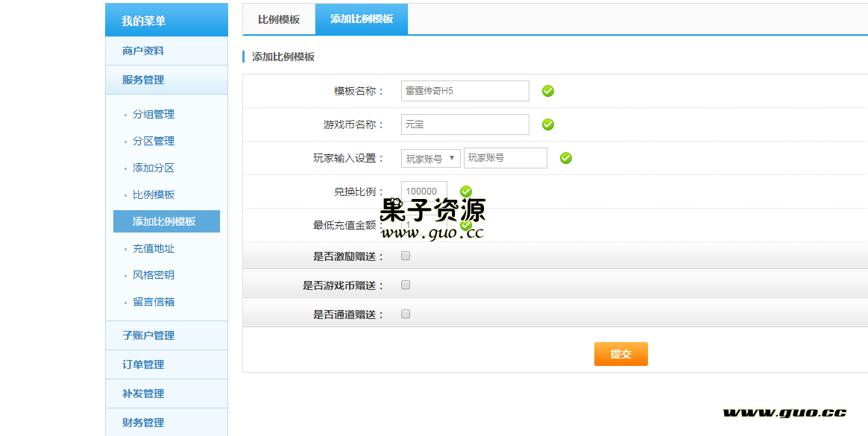The height and width of the screenshot is (436, 868).
Task: Click the 兑换比例 input showing 100000
Action: click(x=424, y=191)
